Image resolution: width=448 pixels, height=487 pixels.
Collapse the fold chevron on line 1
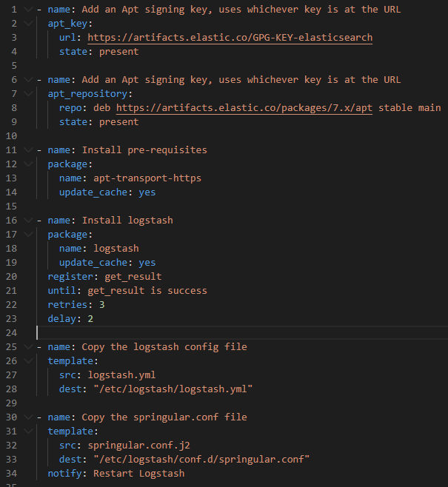click(x=28, y=10)
